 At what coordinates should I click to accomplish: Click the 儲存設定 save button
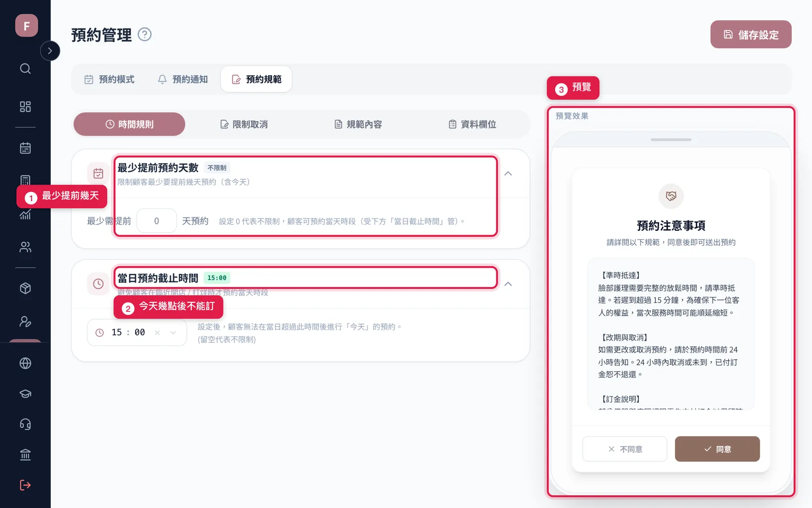751,35
